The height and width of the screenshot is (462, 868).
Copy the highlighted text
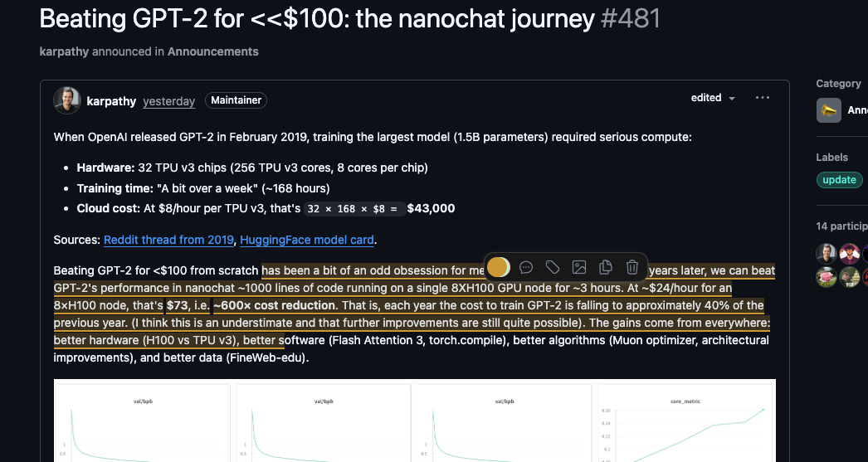click(606, 267)
